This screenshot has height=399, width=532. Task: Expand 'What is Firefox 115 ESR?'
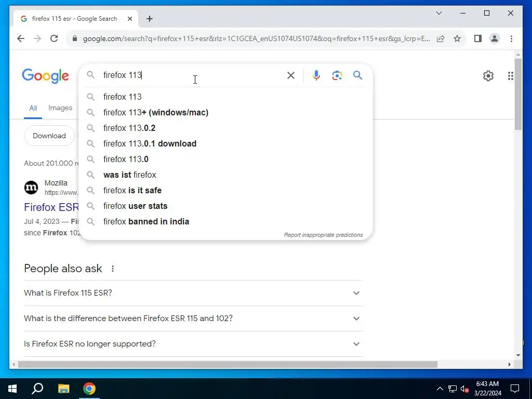193,293
